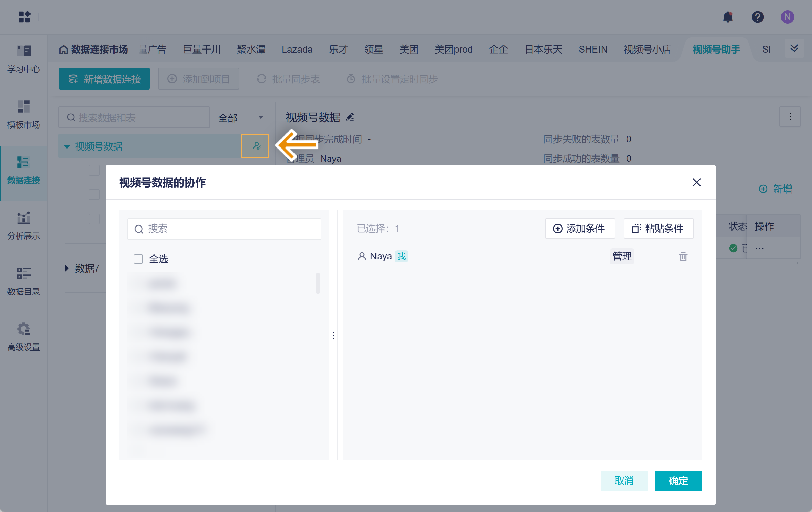Click the edit pencil next to 视频号数据 title
This screenshot has width=812, height=512.
[350, 117]
